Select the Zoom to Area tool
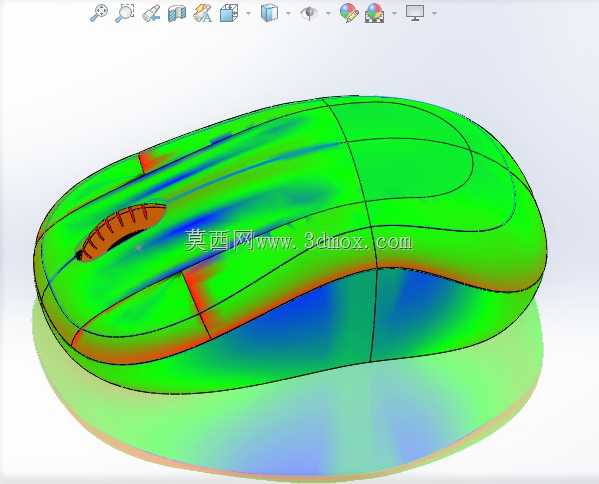Screen dimensions: 599x484 [x=125, y=13]
